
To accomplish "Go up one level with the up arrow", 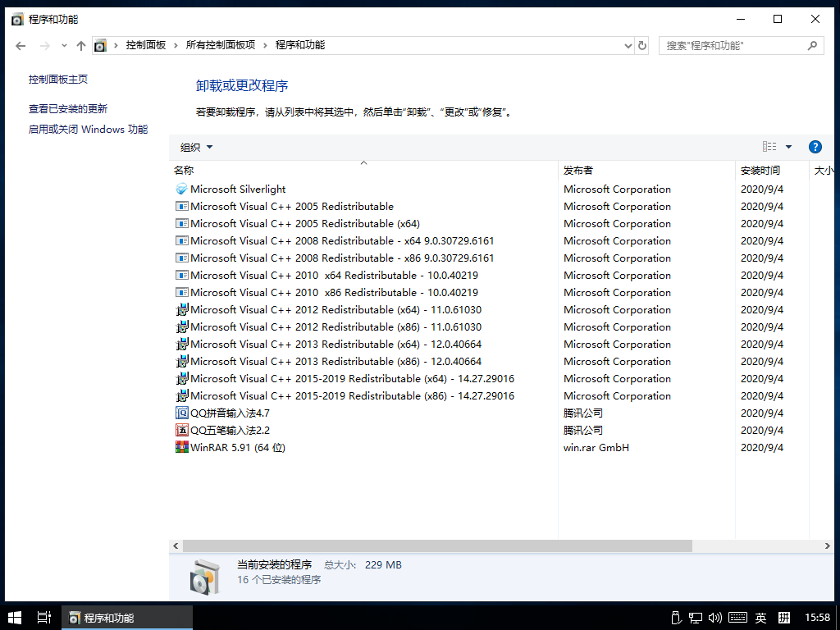I will point(80,46).
